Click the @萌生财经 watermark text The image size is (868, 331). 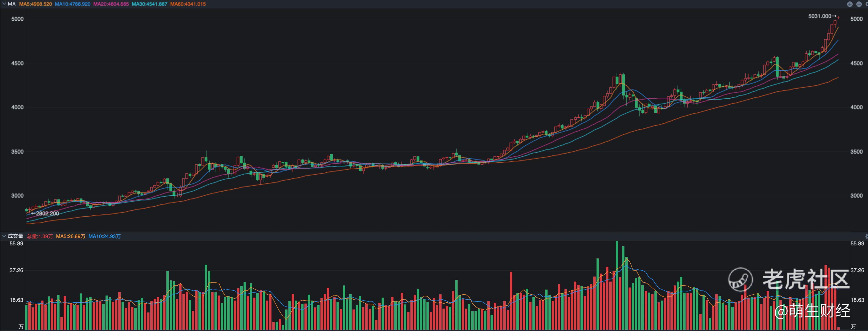812,311
